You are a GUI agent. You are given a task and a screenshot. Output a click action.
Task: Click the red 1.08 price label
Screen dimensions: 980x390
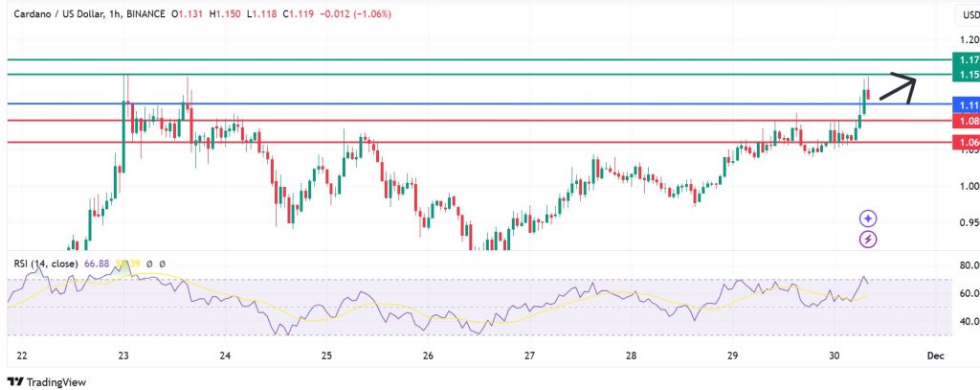(x=967, y=121)
